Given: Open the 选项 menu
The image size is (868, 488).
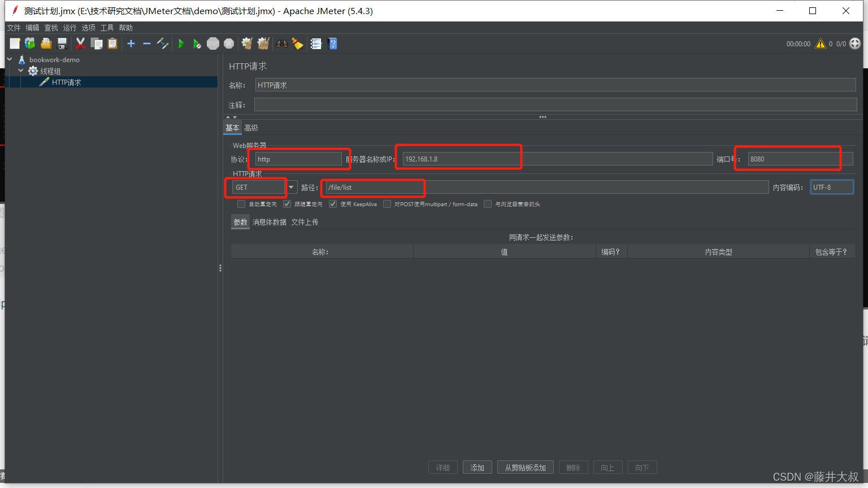Looking at the screenshot, I should click(88, 28).
